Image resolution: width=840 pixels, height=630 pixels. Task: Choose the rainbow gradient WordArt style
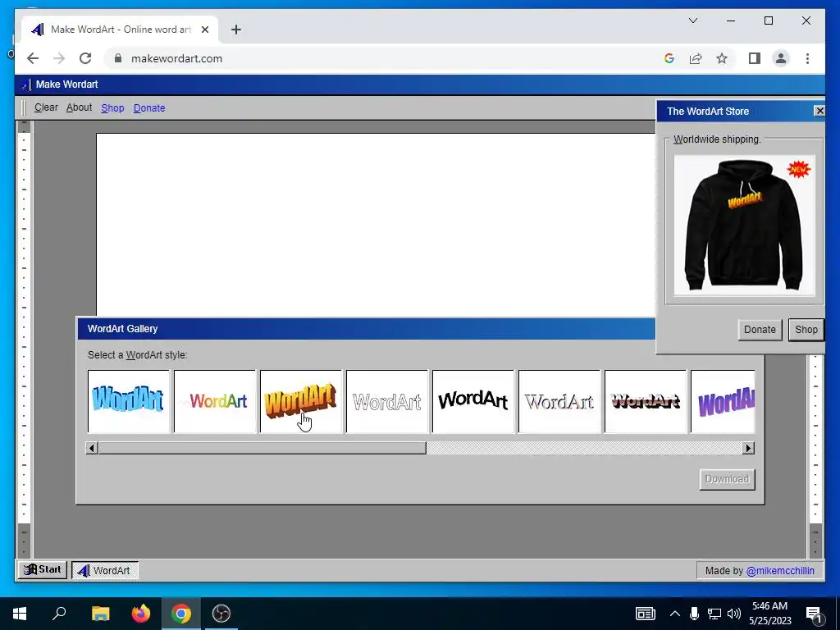point(215,401)
